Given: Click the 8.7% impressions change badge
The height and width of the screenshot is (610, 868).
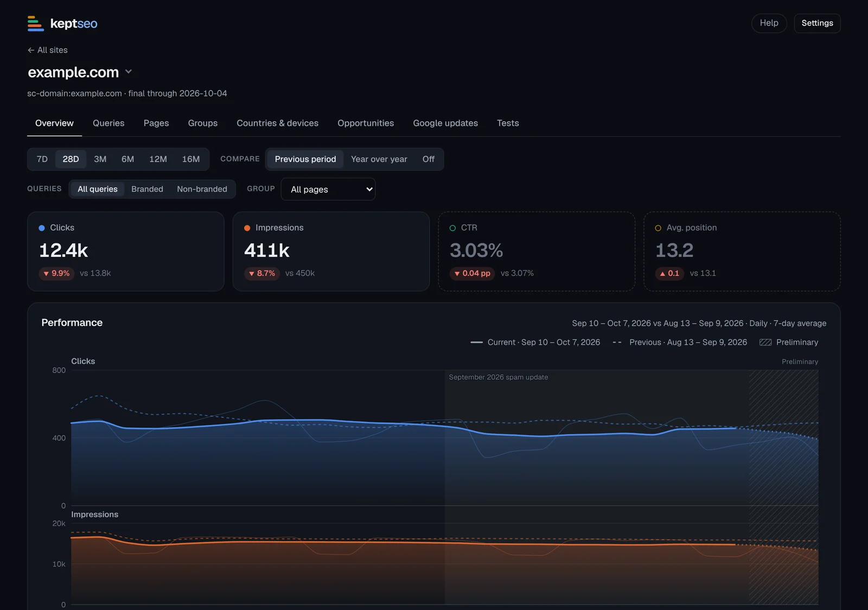Looking at the screenshot, I should pos(262,273).
